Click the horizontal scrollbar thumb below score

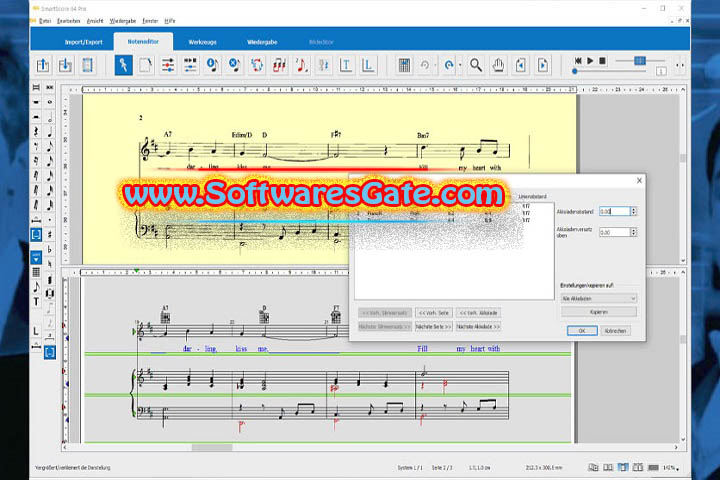click(x=212, y=447)
